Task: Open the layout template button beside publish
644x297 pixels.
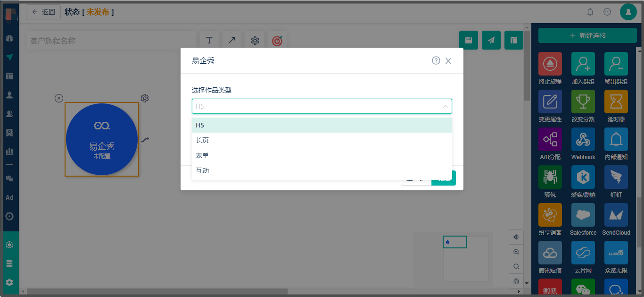Action: click(514, 40)
